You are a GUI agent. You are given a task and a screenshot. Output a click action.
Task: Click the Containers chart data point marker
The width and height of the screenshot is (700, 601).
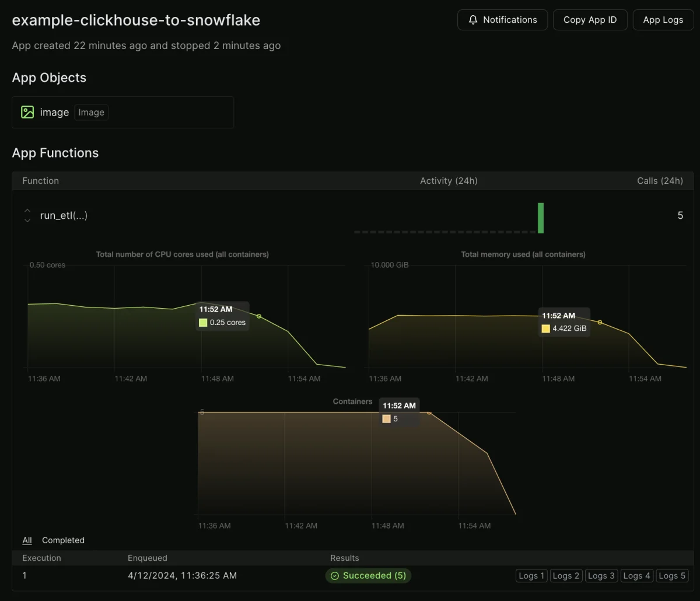(x=429, y=413)
